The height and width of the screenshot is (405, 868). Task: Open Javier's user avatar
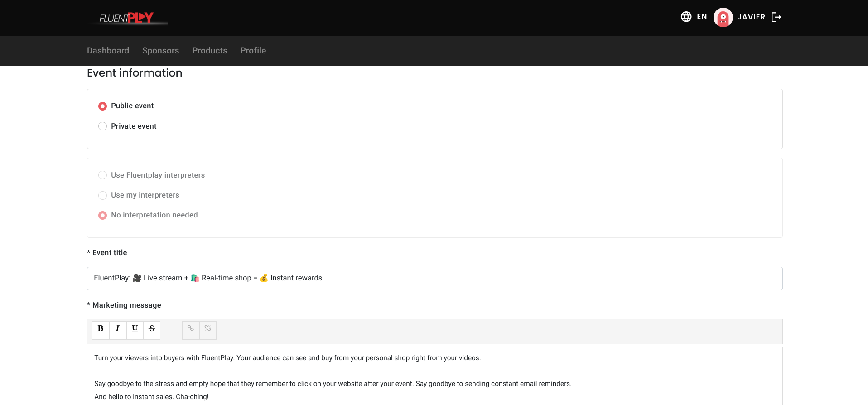(x=723, y=17)
